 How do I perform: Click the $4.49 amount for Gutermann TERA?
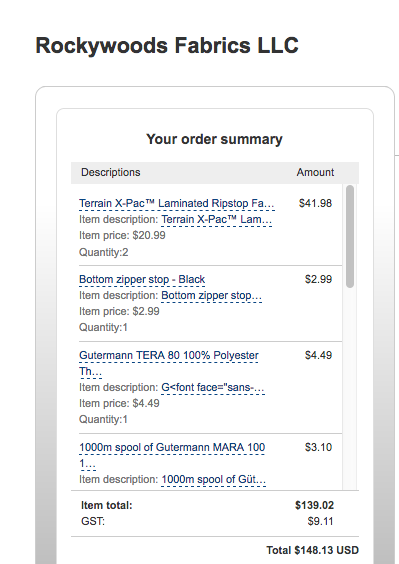(x=318, y=355)
